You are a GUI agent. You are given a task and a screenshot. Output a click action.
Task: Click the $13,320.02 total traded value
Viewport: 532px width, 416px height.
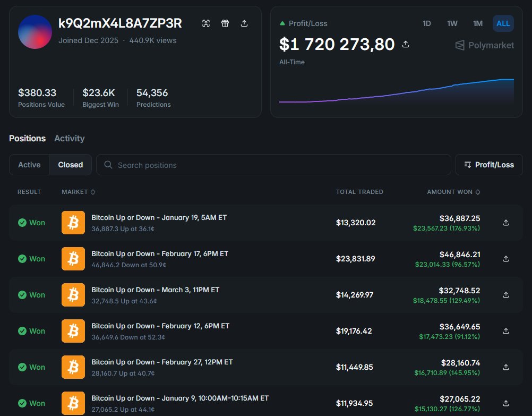(x=356, y=223)
